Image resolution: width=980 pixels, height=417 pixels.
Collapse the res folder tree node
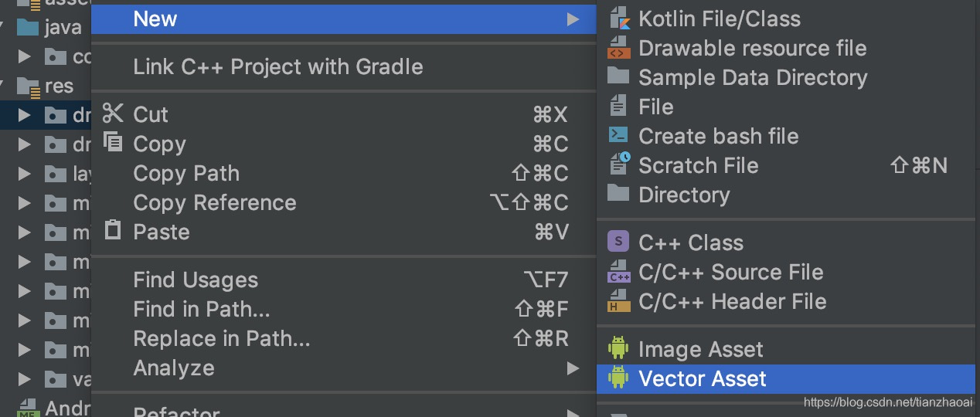(4, 86)
